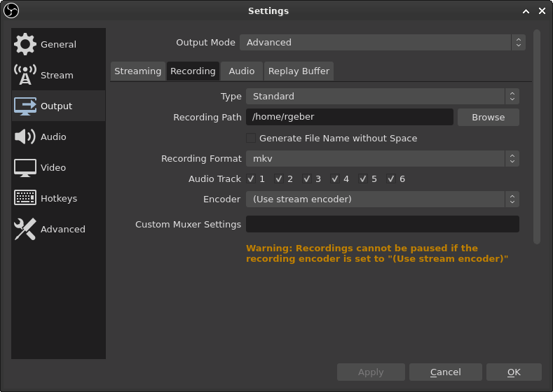553x392 pixels.
Task: Disable Audio Track 6 checkbox
Action: [x=391, y=178]
